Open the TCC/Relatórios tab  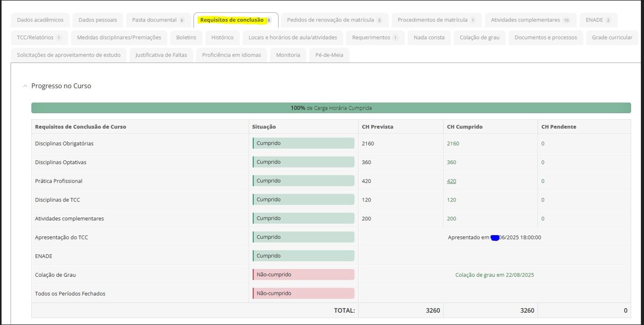pos(39,37)
